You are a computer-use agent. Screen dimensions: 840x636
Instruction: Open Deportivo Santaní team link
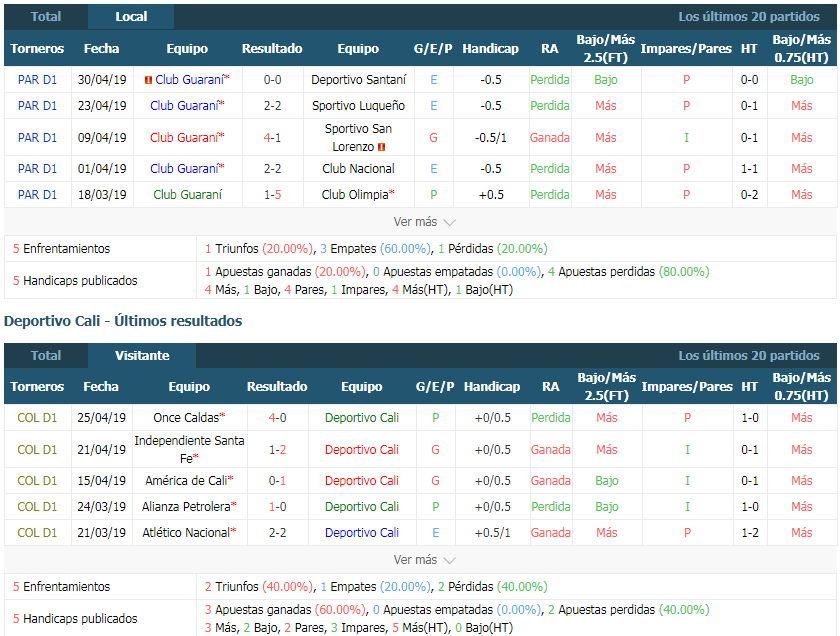click(x=358, y=80)
